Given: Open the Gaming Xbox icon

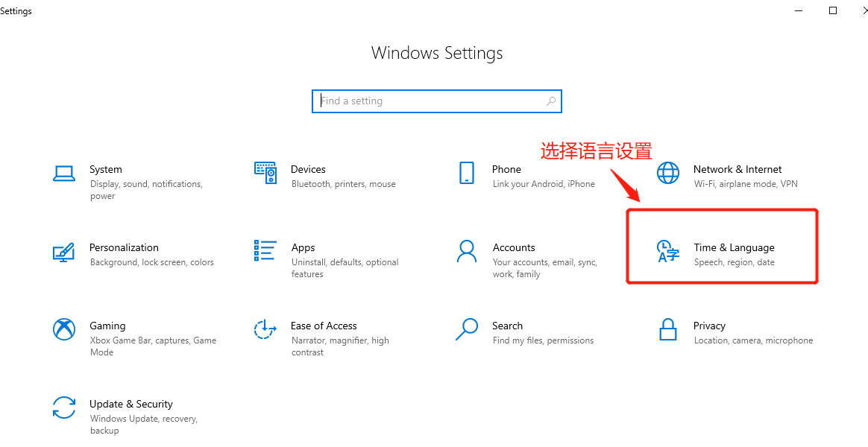Looking at the screenshot, I should click(63, 330).
